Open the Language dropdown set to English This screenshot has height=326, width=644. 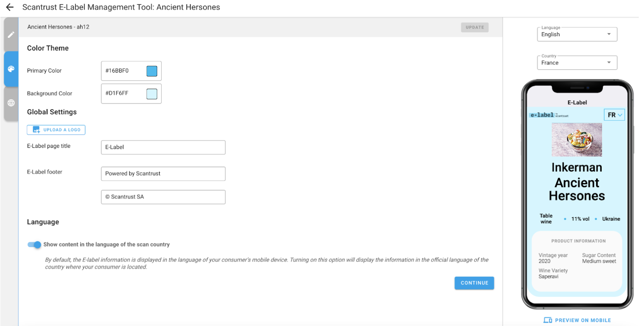[577, 34]
